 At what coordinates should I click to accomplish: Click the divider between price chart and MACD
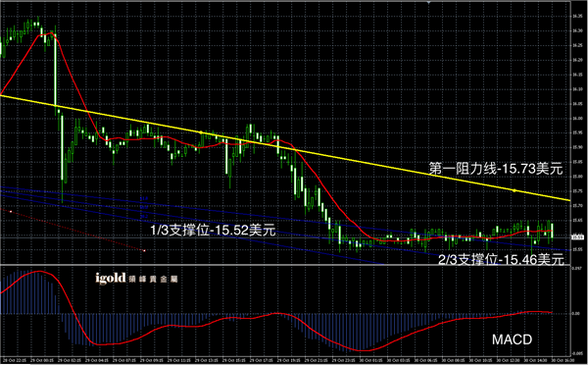(285, 265)
